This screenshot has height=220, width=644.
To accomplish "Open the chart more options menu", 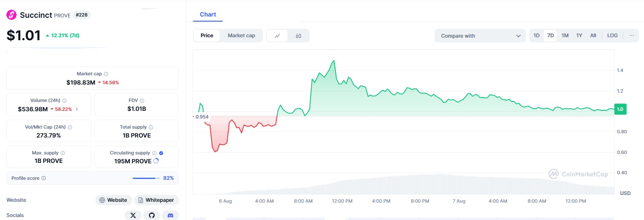I will (x=631, y=36).
